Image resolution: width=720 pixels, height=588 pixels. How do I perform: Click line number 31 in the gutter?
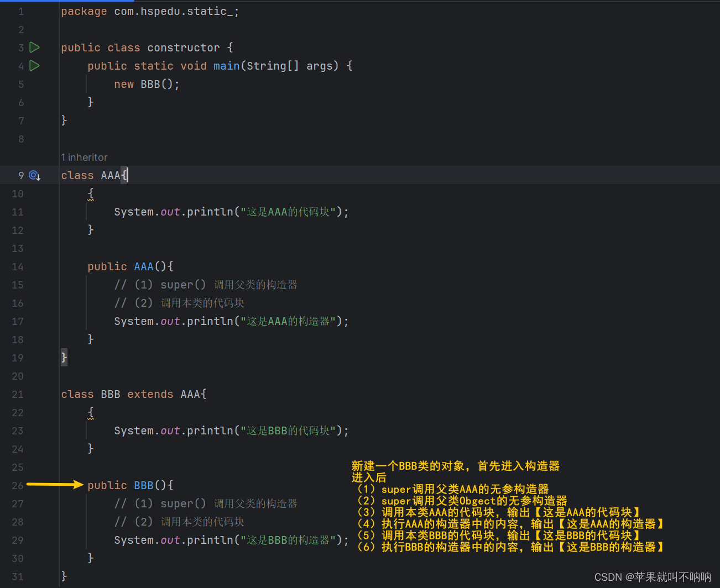tap(18, 577)
